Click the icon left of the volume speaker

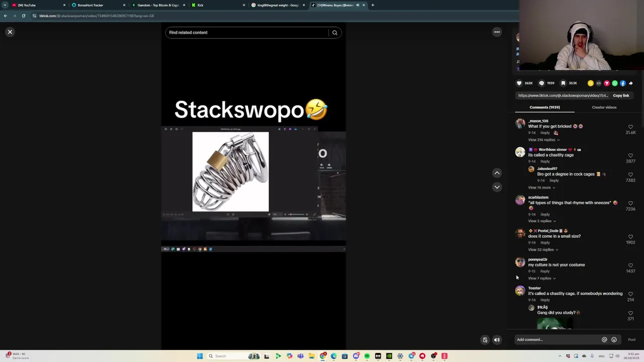[x=485, y=340]
